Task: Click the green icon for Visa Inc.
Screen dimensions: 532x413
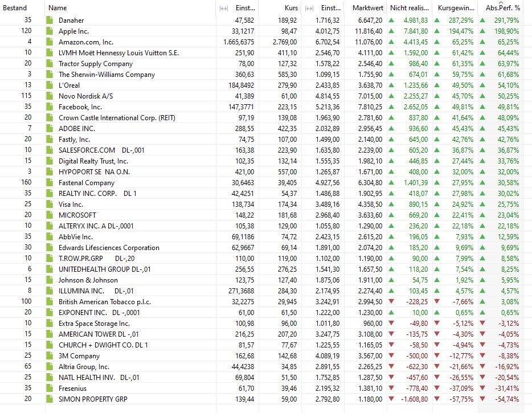Action: pos(50,205)
